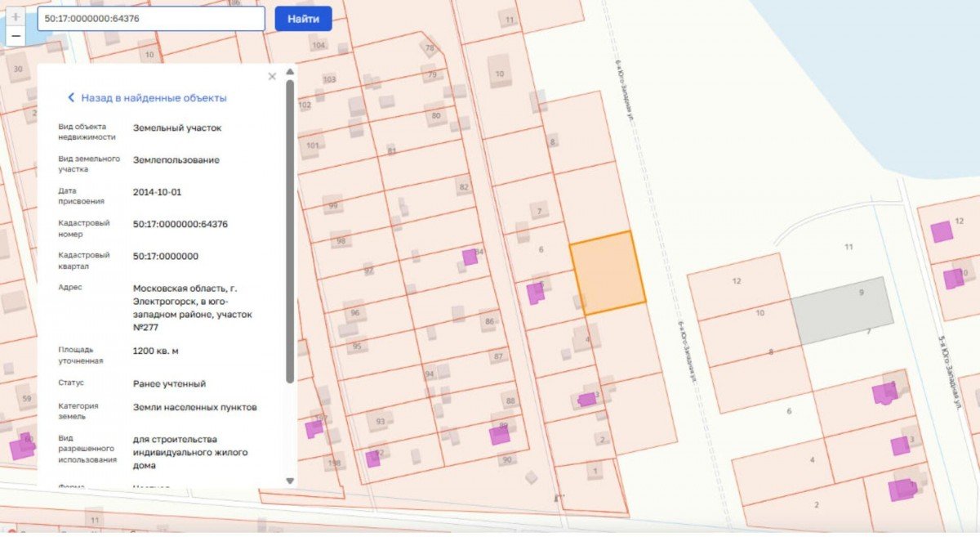Click the purple building on parcel 89

500,435
